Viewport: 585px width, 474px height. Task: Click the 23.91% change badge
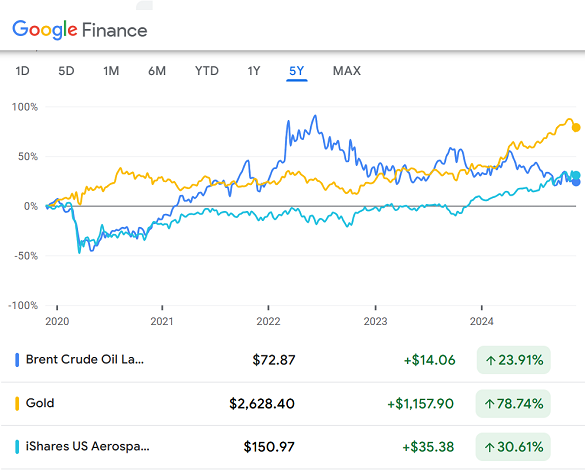click(514, 360)
